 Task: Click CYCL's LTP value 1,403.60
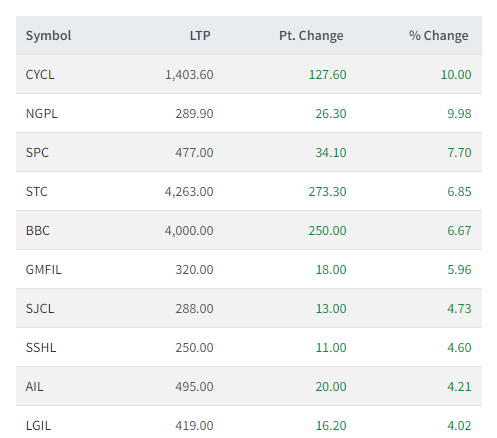[x=189, y=74]
